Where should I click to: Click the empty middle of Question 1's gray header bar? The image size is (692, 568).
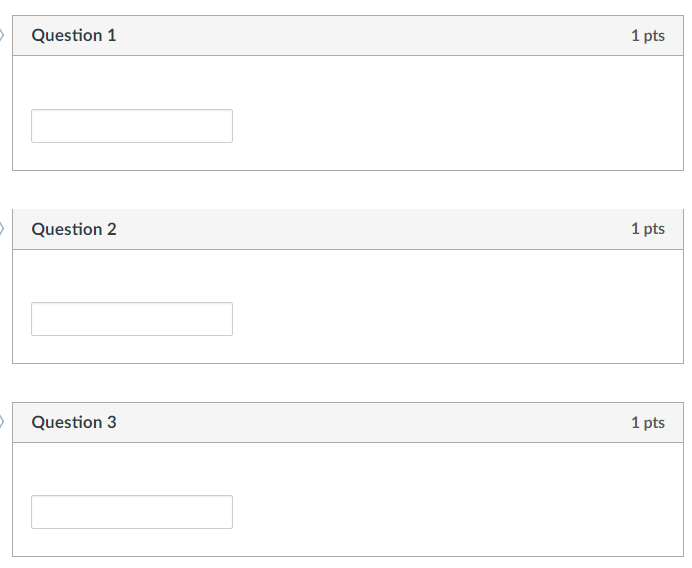tap(370, 36)
